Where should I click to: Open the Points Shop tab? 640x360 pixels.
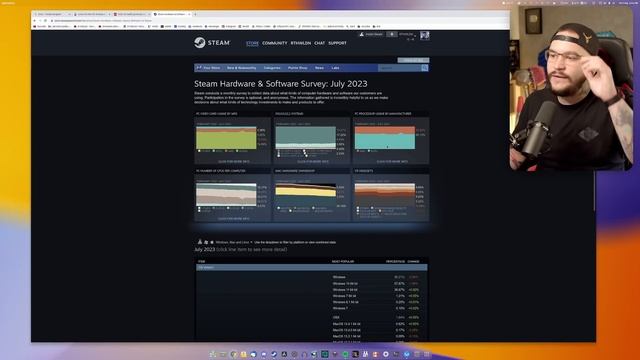[x=298, y=68]
